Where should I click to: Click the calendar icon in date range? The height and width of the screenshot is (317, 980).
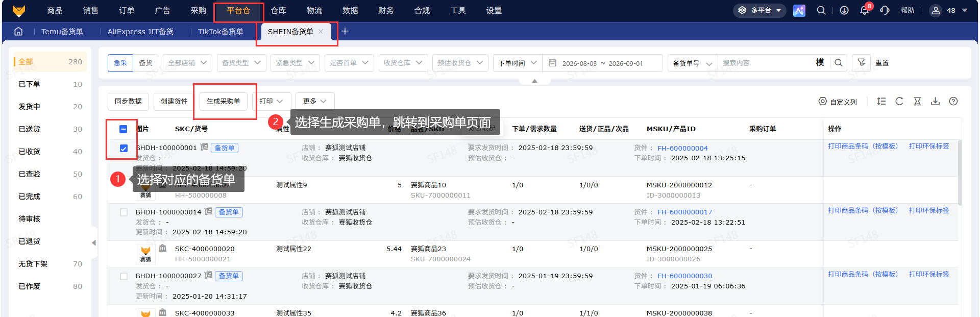coord(552,63)
